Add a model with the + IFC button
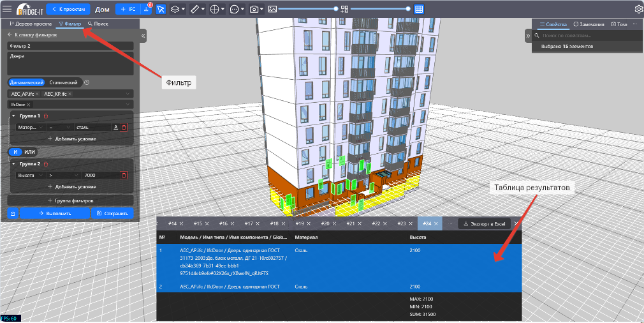The width and height of the screenshot is (644, 323). (x=128, y=9)
